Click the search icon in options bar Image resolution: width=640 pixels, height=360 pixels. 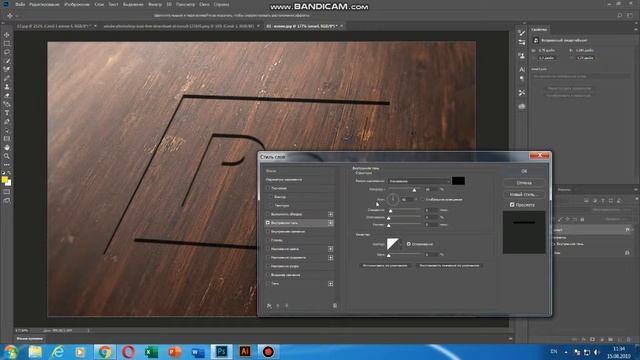click(620, 16)
